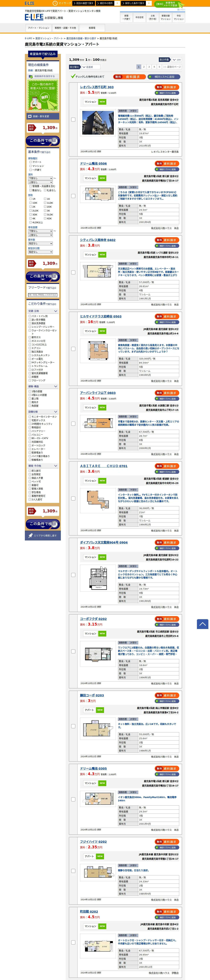Add ダイアパレス天文館南904号 to 検討リスト
The height and width of the screenshot is (980, 210).
point(167,548)
